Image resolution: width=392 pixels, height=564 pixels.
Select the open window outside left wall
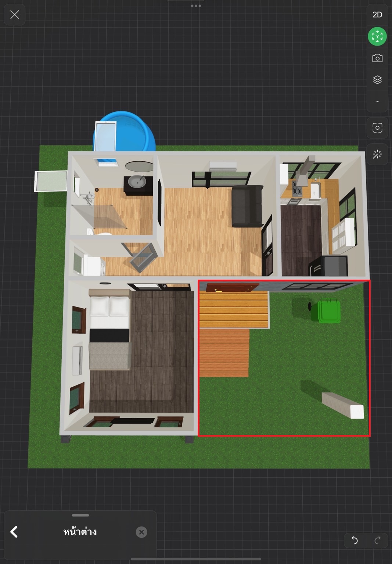51,181
